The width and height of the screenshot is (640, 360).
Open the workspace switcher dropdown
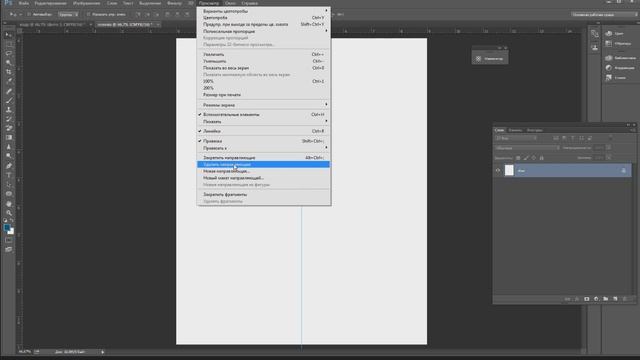(x=604, y=14)
